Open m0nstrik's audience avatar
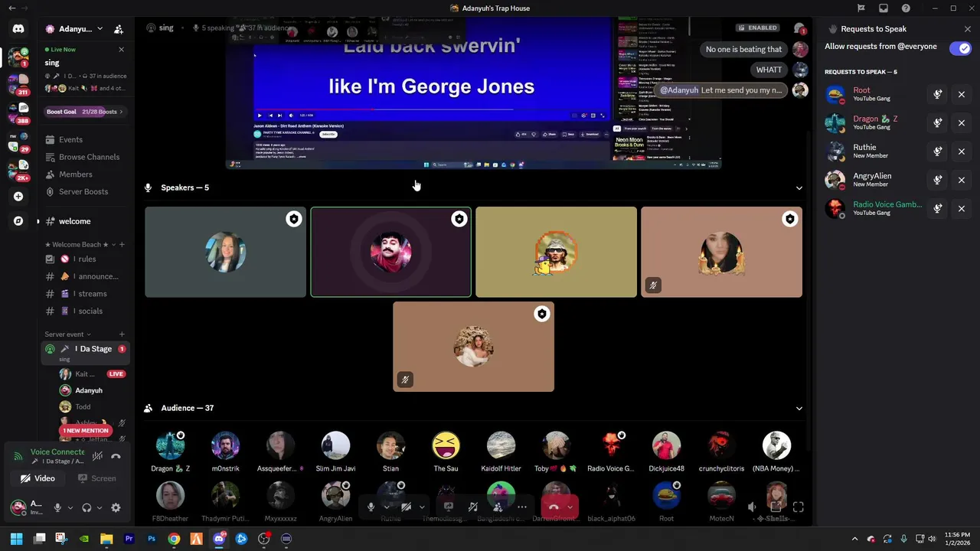The image size is (980, 551). (x=225, y=445)
